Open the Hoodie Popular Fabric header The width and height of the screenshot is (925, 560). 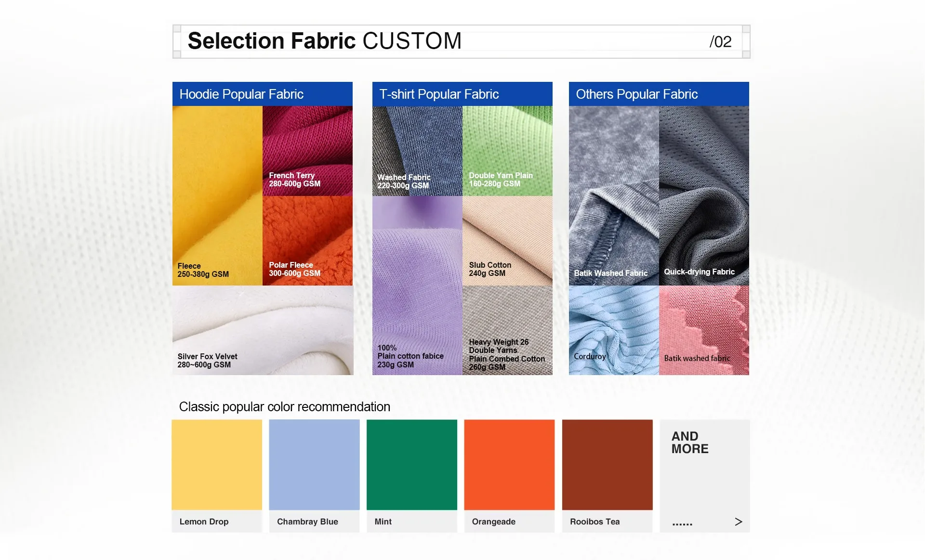pyautogui.click(x=263, y=94)
